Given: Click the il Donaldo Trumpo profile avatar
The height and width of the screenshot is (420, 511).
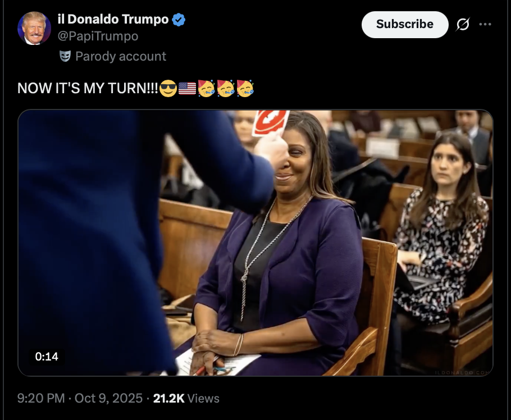Looking at the screenshot, I should tap(34, 28).
